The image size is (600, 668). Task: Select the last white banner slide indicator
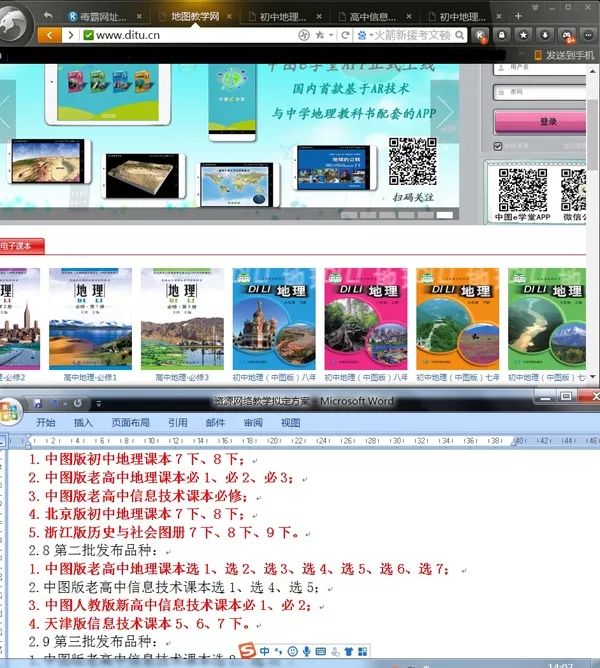[444, 215]
